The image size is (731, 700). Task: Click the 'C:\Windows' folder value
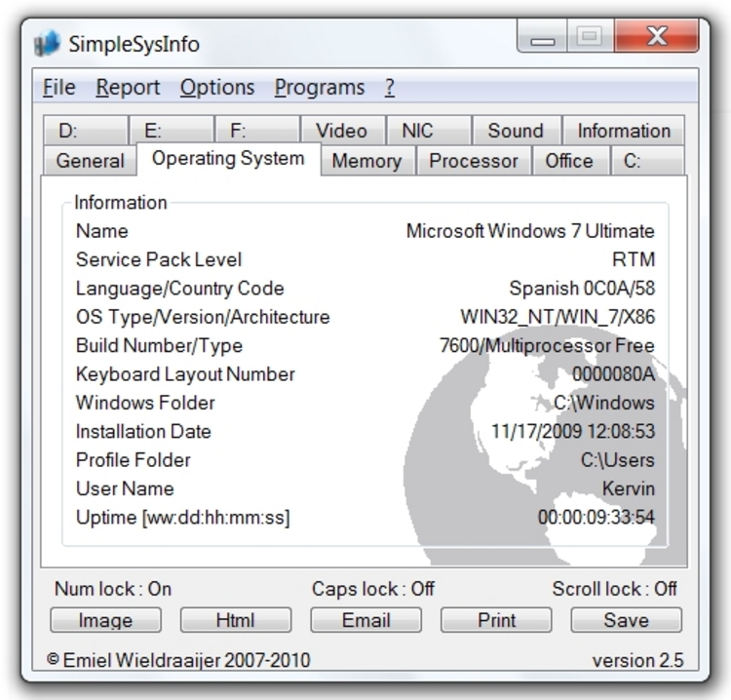coord(604,403)
